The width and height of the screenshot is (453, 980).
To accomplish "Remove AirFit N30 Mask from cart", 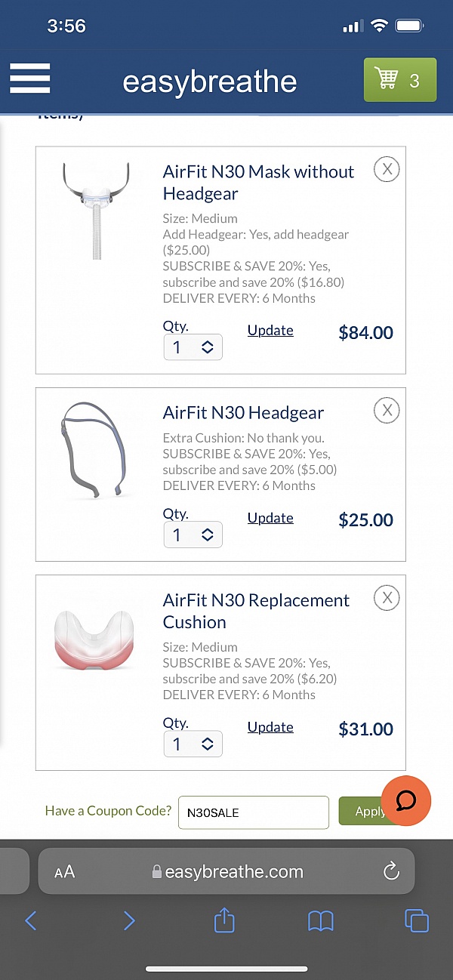I will click(387, 169).
